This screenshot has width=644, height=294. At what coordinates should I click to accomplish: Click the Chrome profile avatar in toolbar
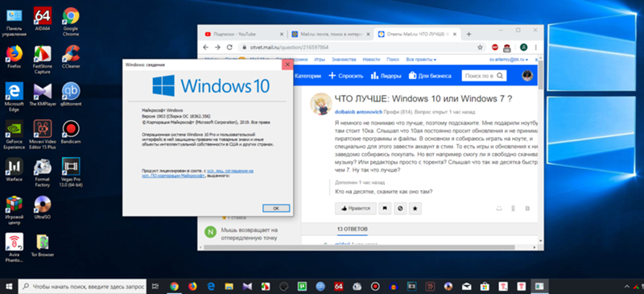click(524, 48)
